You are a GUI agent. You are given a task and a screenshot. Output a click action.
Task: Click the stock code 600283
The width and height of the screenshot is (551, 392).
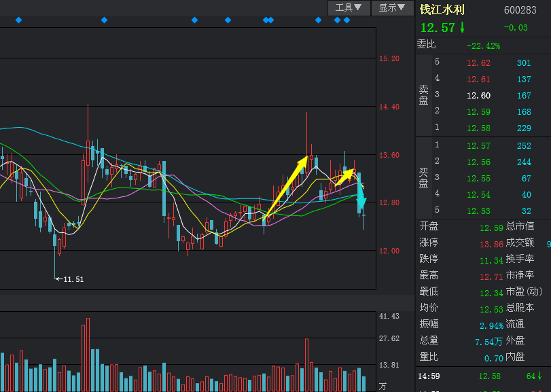point(520,10)
